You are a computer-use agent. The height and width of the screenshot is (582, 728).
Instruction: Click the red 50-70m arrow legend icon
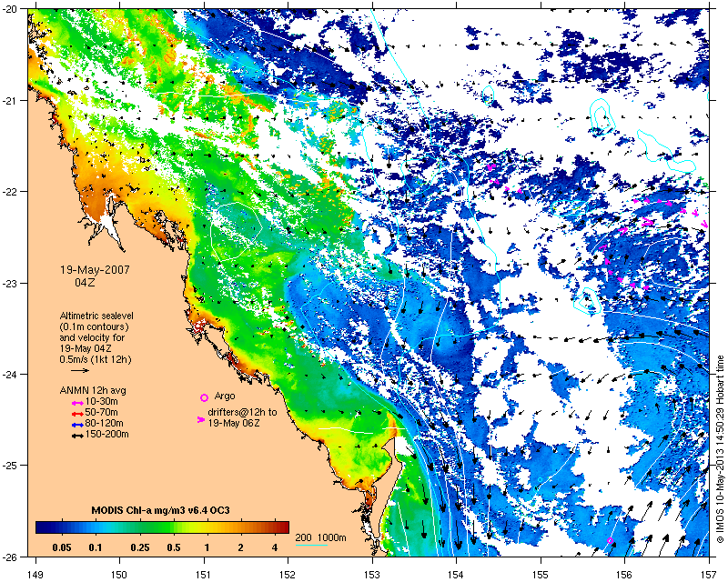(78, 414)
